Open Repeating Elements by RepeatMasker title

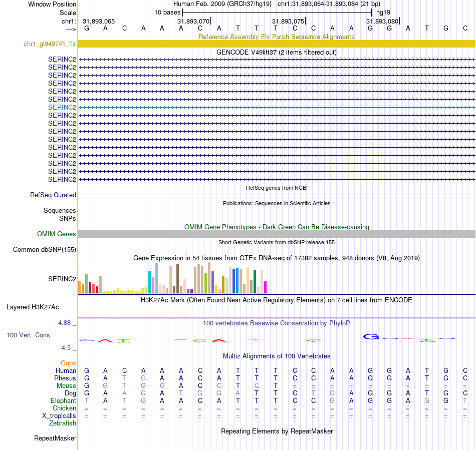click(x=277, y=431)
